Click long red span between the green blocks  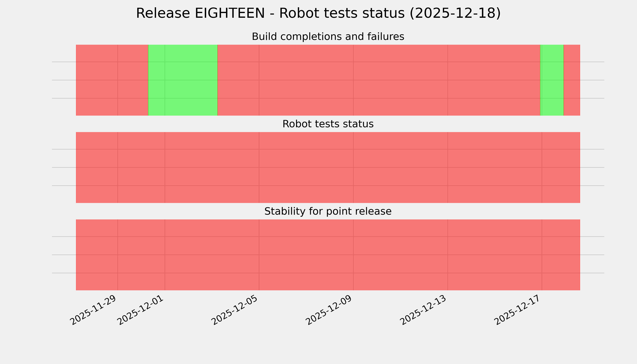click(379, 80)
